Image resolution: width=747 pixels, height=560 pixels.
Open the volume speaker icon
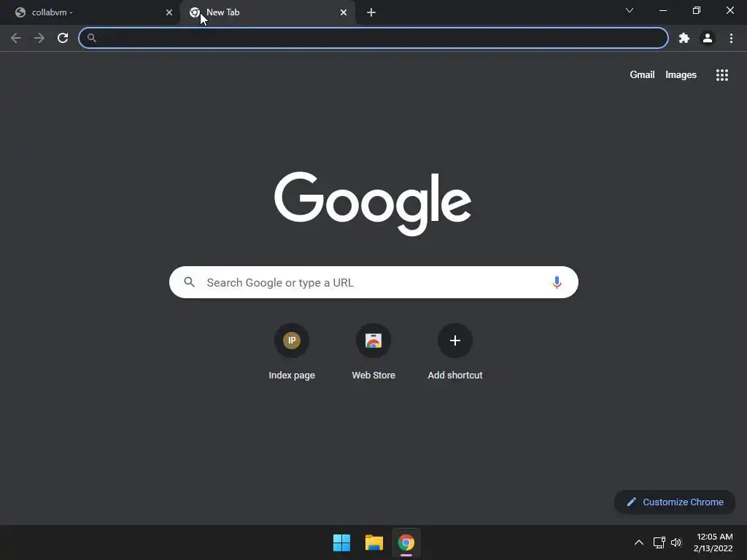pos(676,542)
